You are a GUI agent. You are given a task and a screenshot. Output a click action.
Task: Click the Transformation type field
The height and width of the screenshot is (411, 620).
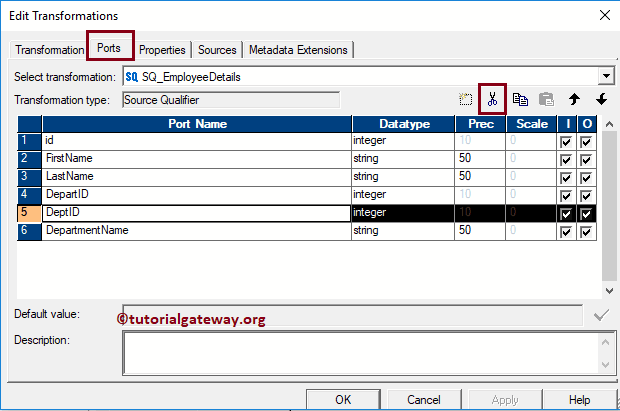(x=231, y=100)
